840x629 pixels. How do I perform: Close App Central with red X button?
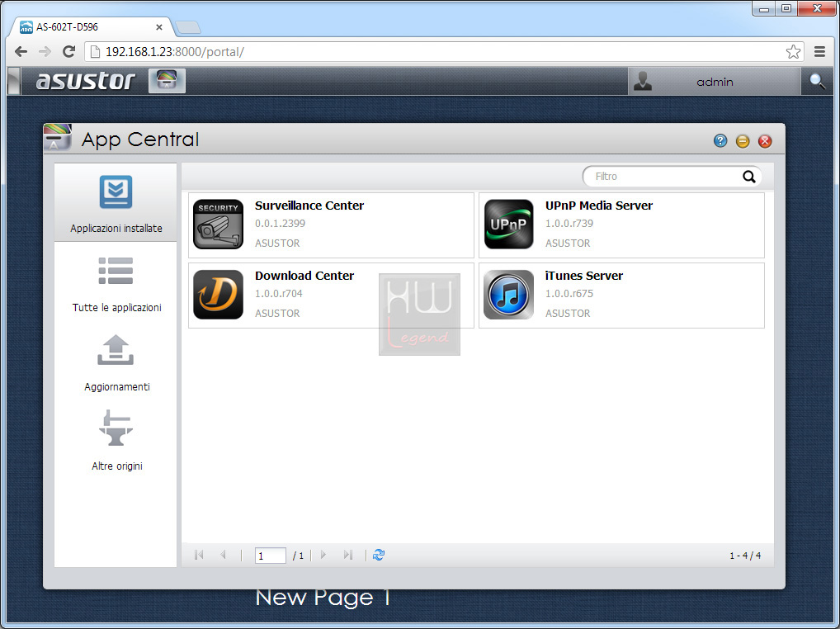coord(765,141)
